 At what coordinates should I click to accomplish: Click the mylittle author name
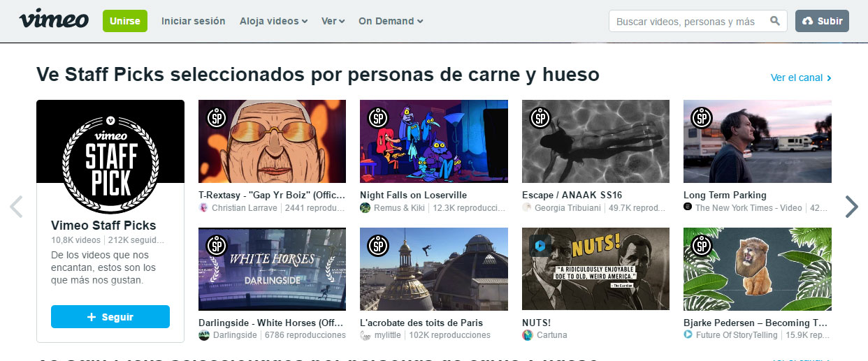tap(388, 335)
